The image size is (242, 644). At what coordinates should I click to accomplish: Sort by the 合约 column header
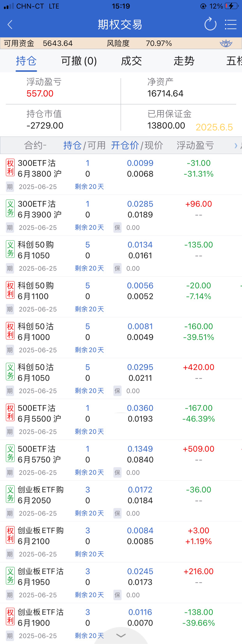(x=35, y=145)
